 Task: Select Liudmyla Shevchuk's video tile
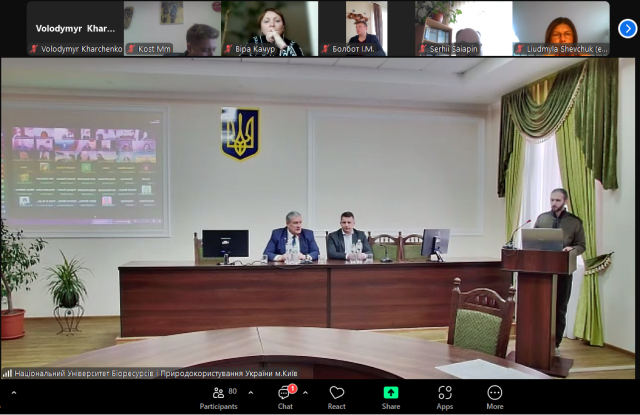561,28
